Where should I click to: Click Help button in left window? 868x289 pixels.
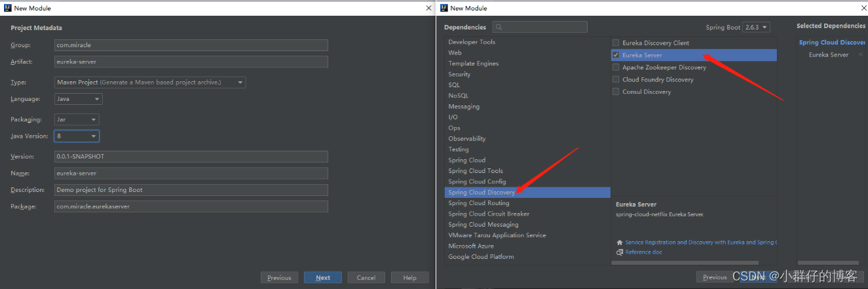(409, 278)
